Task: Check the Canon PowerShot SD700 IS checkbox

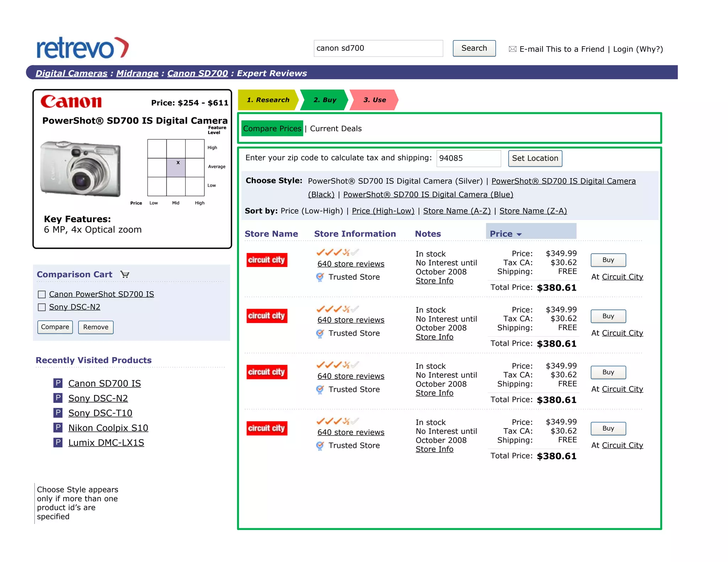Action: click(x=42, y=294)
